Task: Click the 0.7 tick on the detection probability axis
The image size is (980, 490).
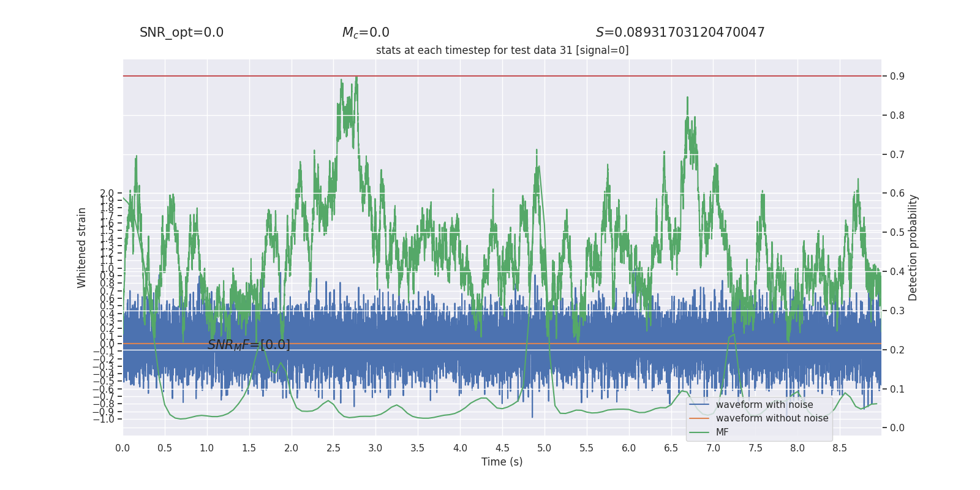Action: coord(897,154)
